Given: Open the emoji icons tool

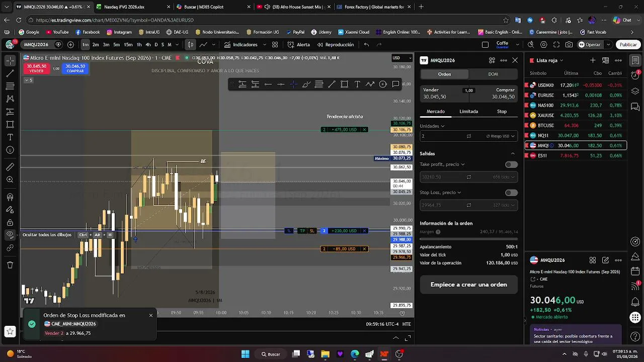Looking at the screenshot, I should pos(10,150).
